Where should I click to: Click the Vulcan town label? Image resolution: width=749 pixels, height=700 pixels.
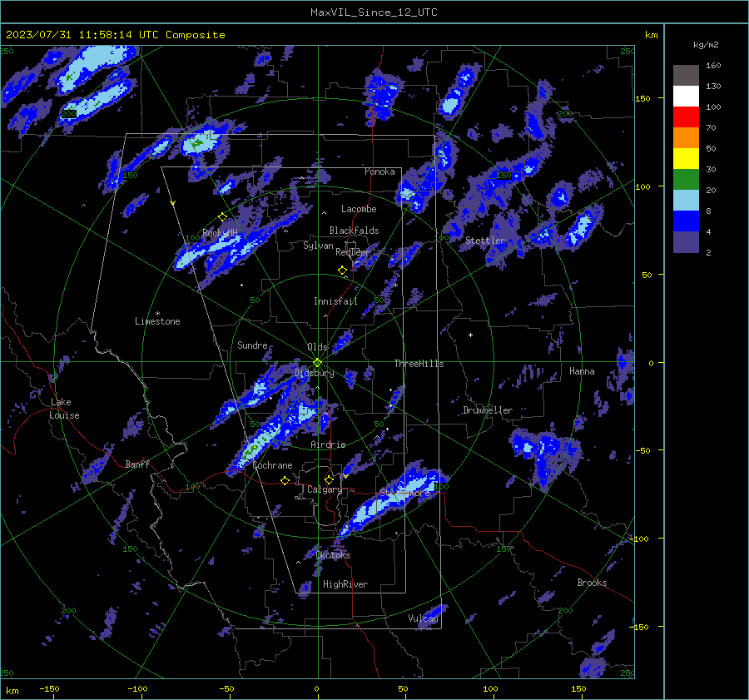(x=423, y=618)
